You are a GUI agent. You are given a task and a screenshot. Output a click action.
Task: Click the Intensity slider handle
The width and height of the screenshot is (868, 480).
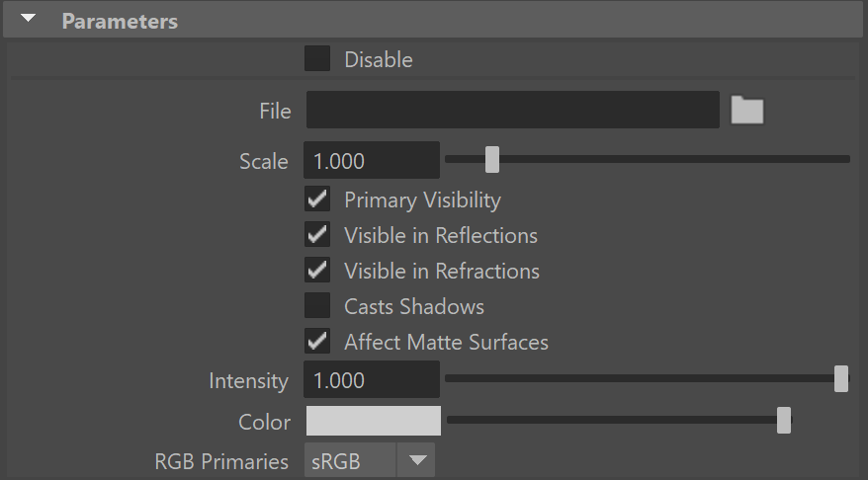pyautogui.click(x=841, y=379)
